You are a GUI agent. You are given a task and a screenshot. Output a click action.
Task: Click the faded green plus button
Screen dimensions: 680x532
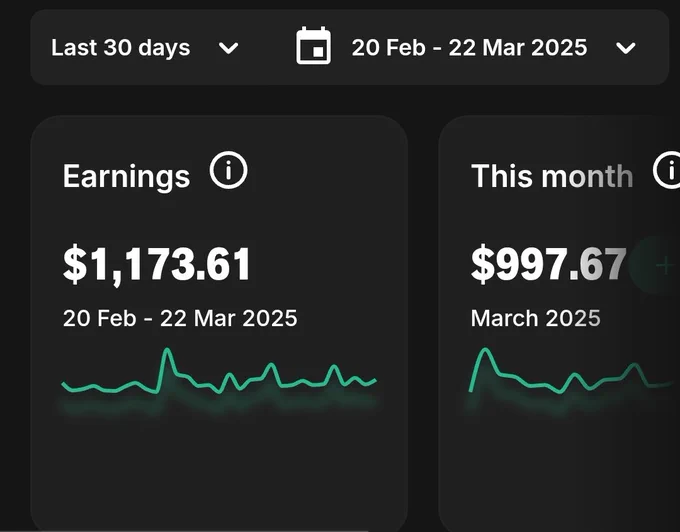pos(659,264)
